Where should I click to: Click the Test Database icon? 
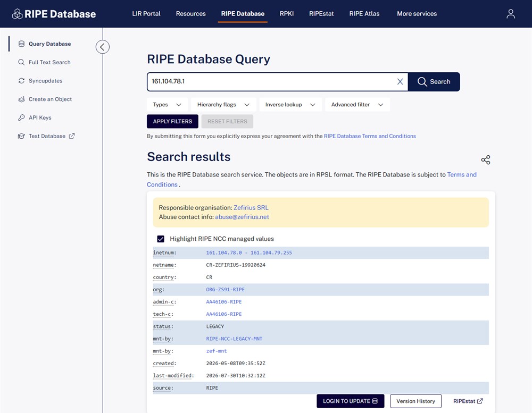pyautogui.click(x=21, y=136)
